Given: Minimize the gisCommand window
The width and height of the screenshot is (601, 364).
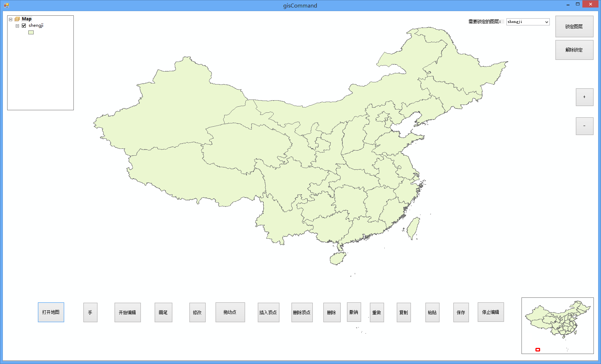Looking at the screenshot, I should (x=568, y=5).
